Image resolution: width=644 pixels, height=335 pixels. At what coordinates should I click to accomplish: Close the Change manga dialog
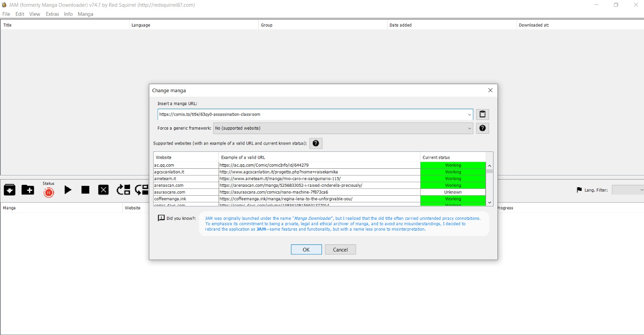pyautogui.click(x=490, y=90)
